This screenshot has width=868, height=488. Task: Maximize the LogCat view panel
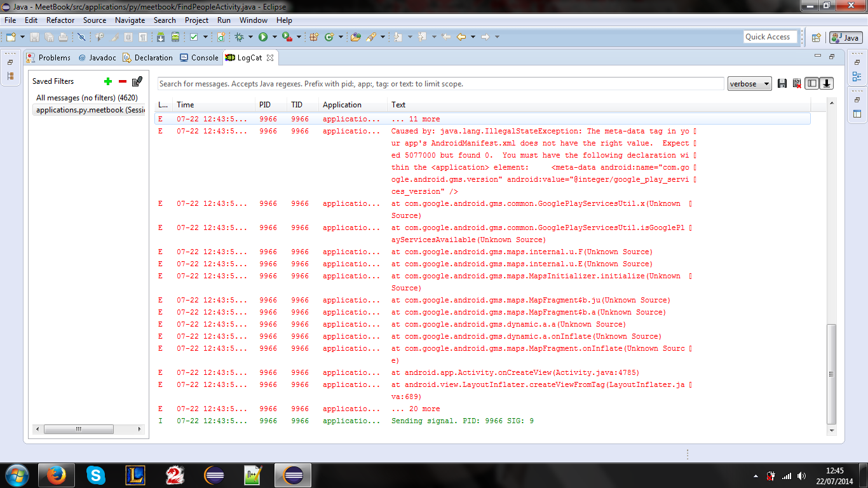pyautogui.click(x=832, y=57)
